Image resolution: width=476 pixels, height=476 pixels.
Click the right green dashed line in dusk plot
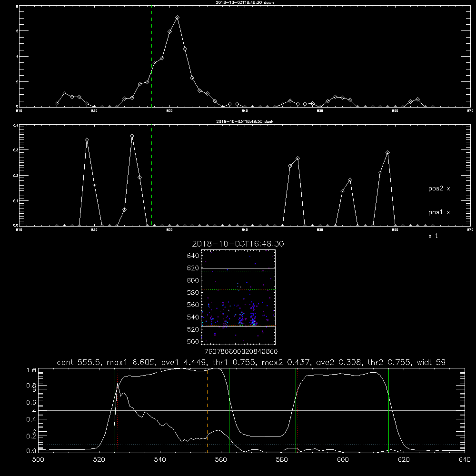(263, 176)
